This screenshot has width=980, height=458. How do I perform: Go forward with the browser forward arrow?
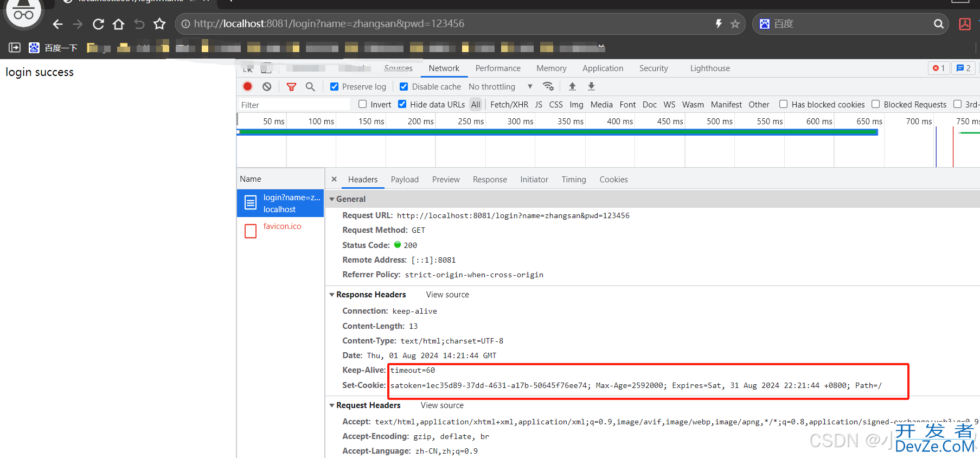pos(78,24)
